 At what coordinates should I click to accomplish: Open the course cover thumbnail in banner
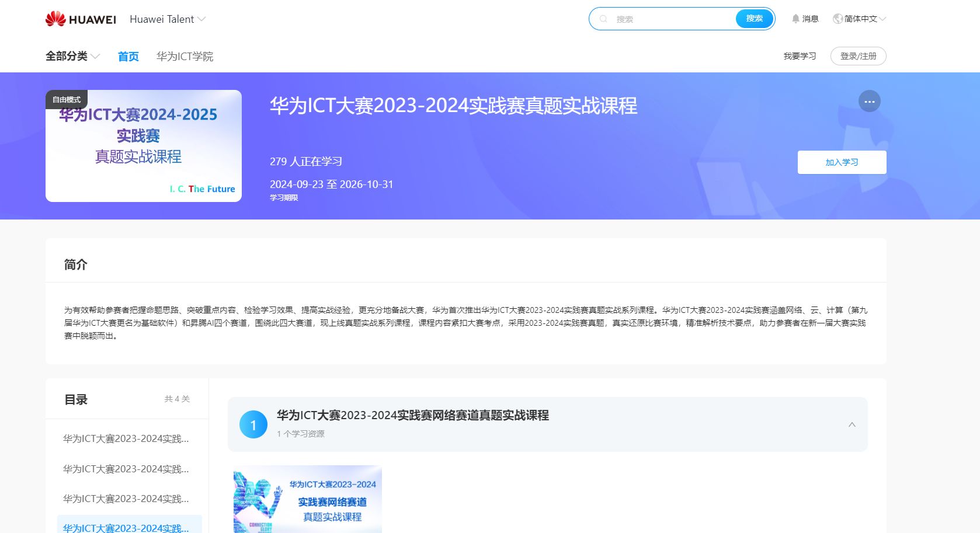tap(144, 146)
